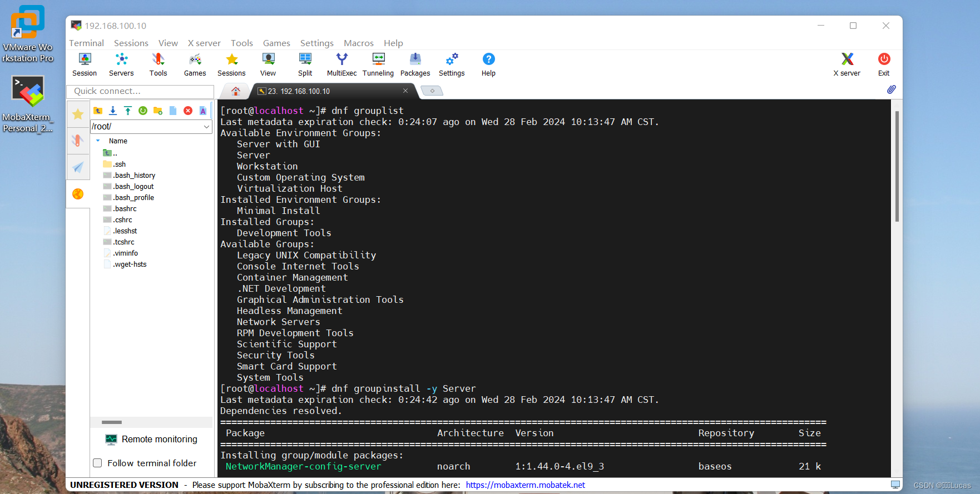This screenshot has width=980, height=494.
Task: Open the Macros menu
Action: [359, 43]
